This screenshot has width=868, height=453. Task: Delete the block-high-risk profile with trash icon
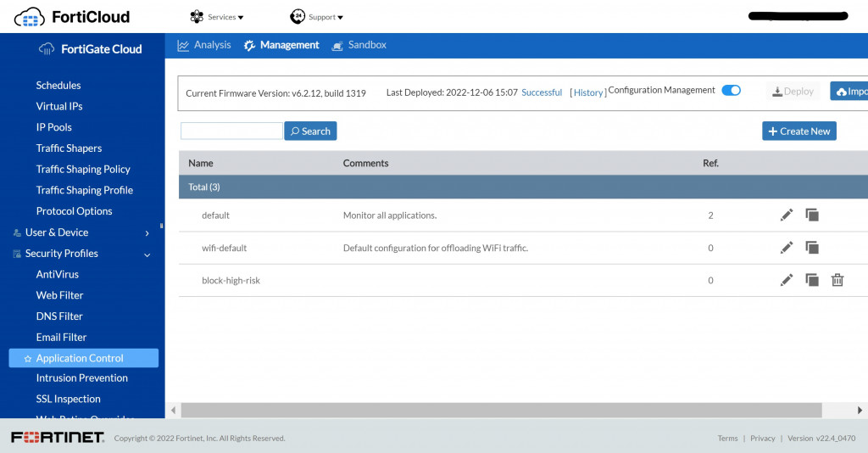coord(837,280)
